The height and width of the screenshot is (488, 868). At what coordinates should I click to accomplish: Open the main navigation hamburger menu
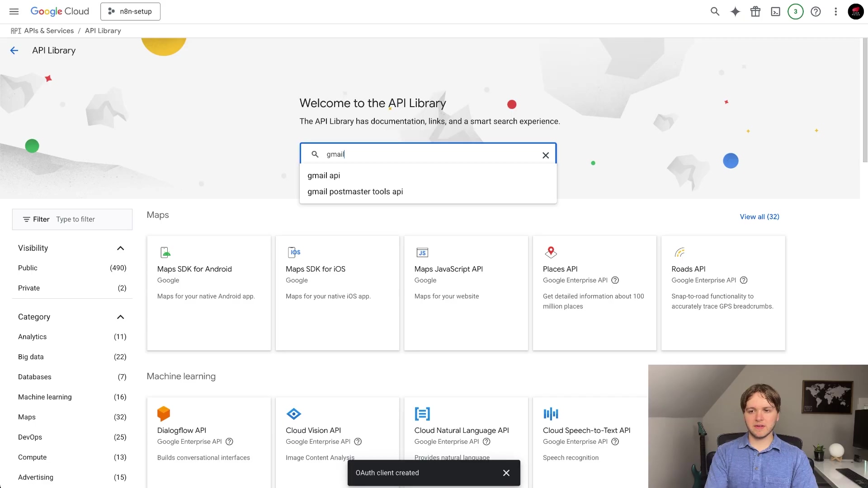(x=14, y=11)
